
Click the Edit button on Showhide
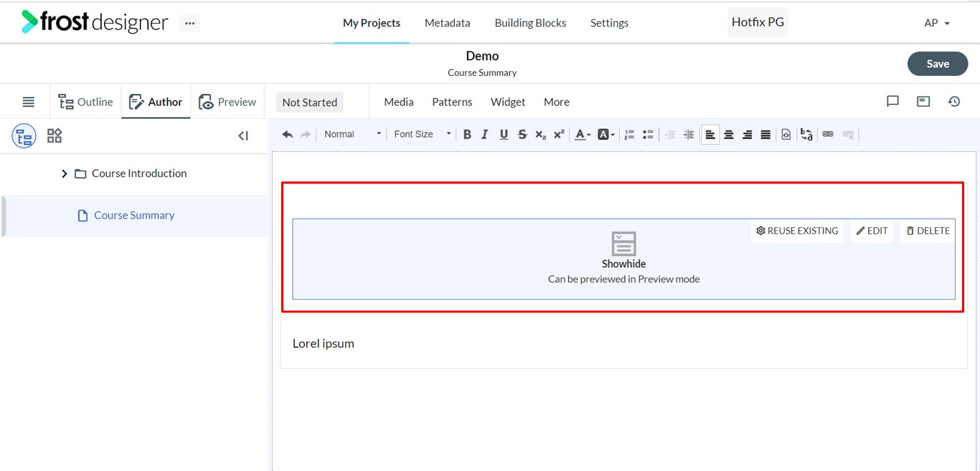(x=872, y=231)
